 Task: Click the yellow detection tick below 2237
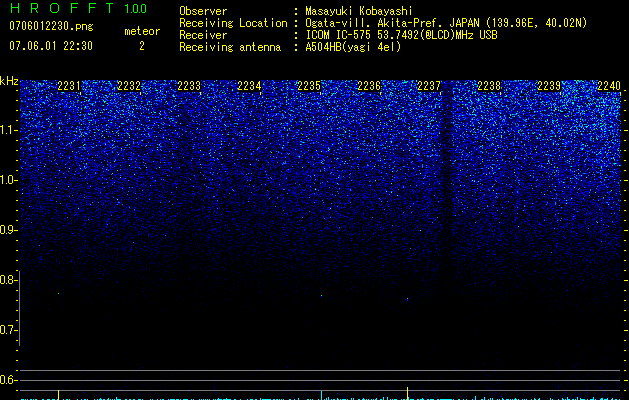[408, 394]
